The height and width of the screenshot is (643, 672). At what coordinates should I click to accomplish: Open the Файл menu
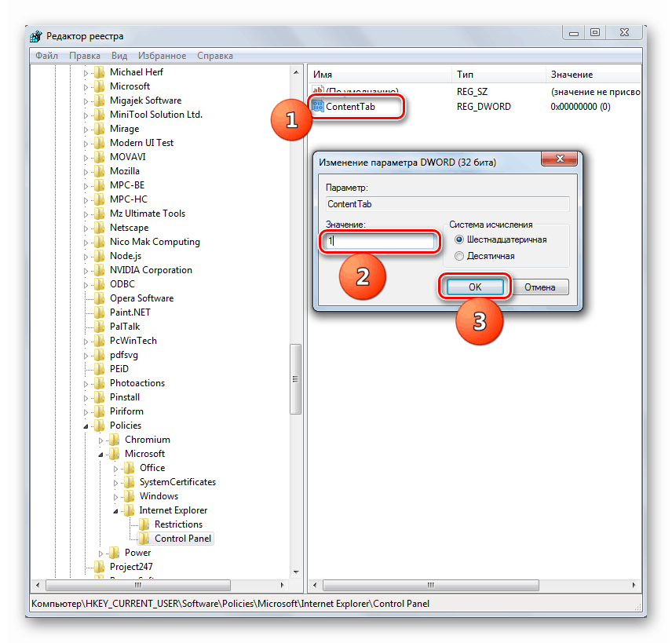tap(47, 56)
